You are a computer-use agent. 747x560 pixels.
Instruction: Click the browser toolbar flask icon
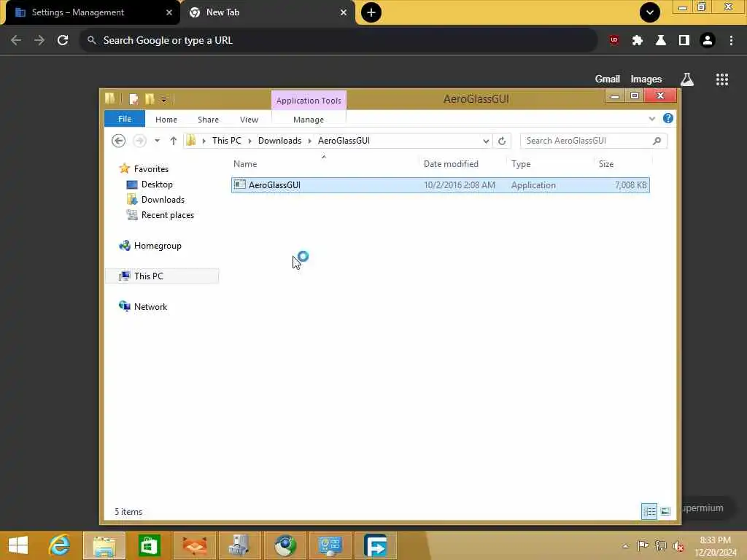(x=660, y=41)
